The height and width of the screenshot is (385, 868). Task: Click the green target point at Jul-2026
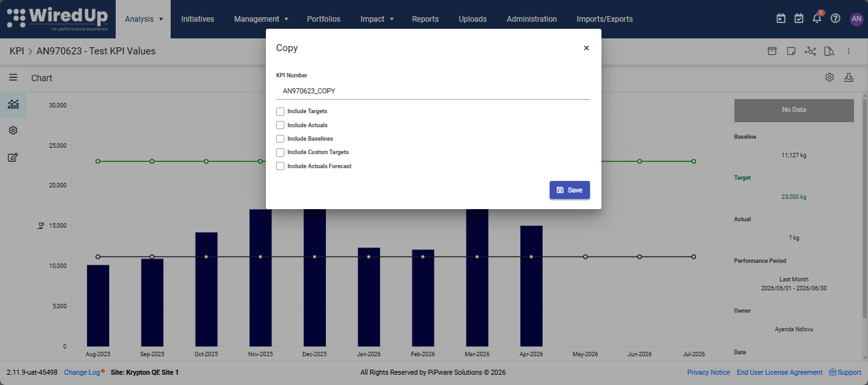694,161
